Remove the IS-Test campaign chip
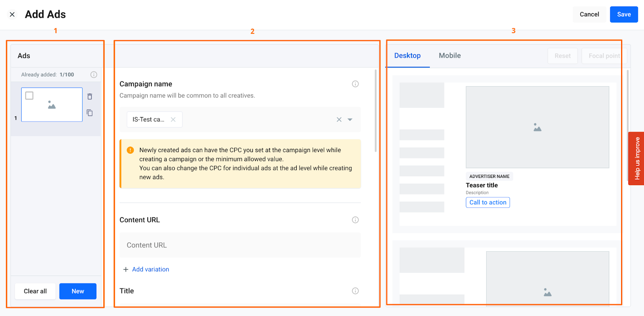Image resolution: width=644 pixels, height=316 pixels. pos(173,120)
